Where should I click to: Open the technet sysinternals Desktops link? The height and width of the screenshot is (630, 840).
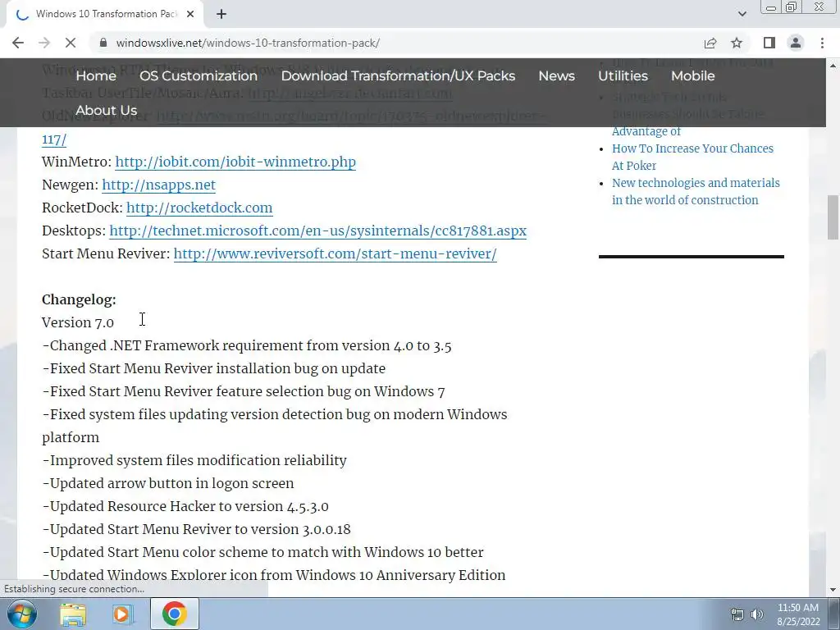317,231
